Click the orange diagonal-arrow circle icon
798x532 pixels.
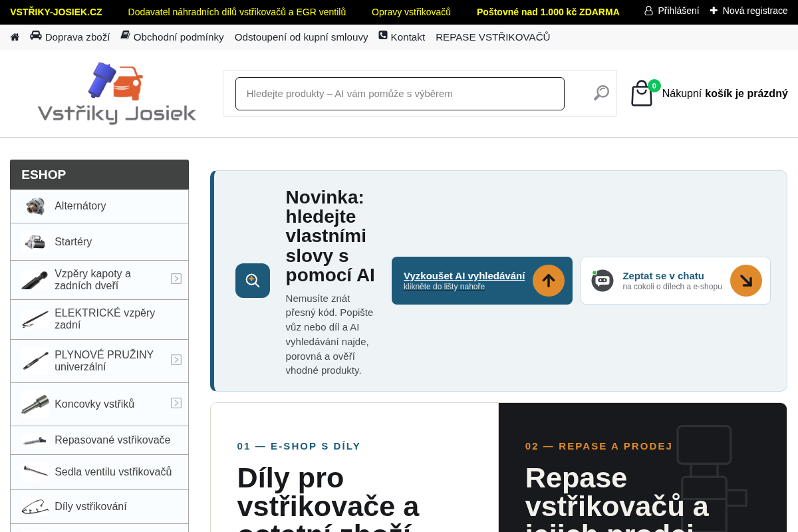click(746, 281)
